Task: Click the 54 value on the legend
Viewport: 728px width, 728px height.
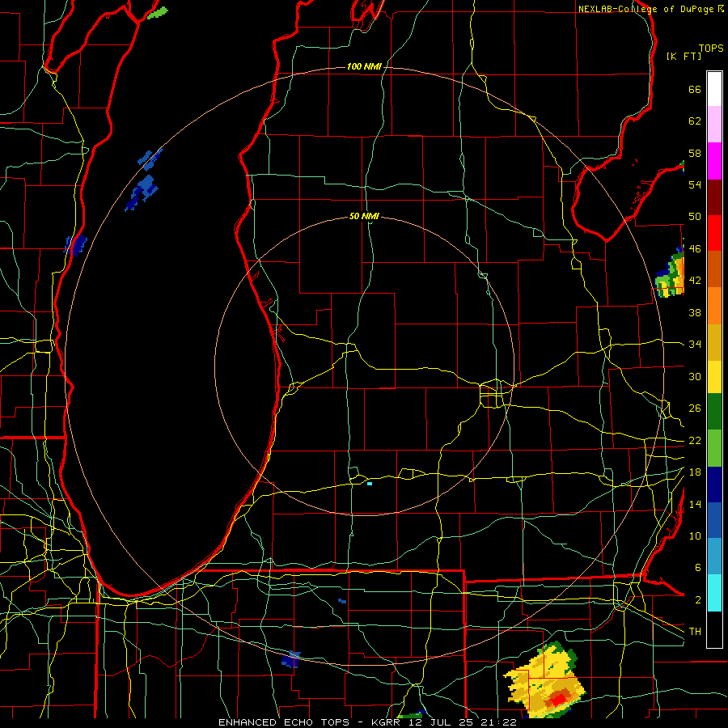Action: 695,184
